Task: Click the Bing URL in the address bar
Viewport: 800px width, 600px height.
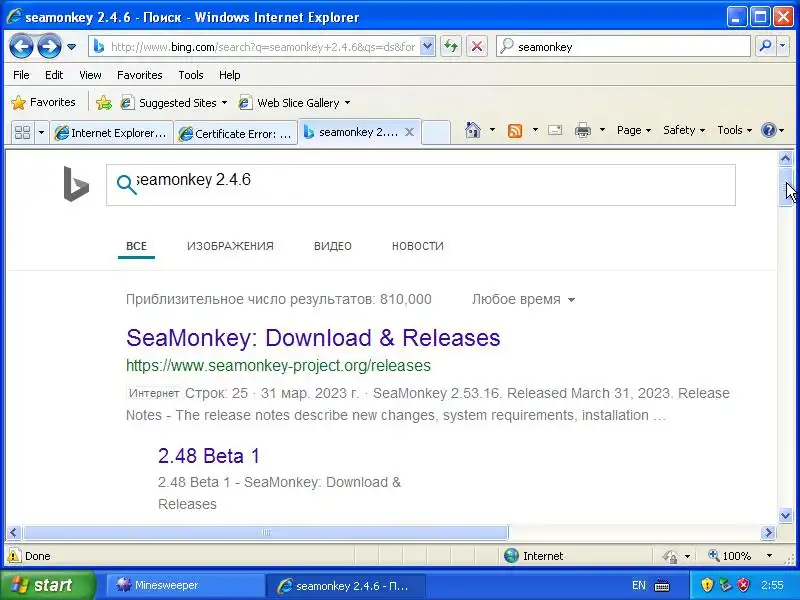Action: click(x=262, y=47)
